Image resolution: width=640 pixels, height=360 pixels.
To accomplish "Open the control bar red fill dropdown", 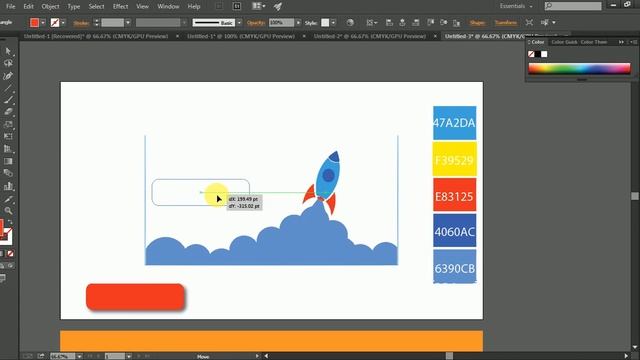I will (x=43, y=23).
